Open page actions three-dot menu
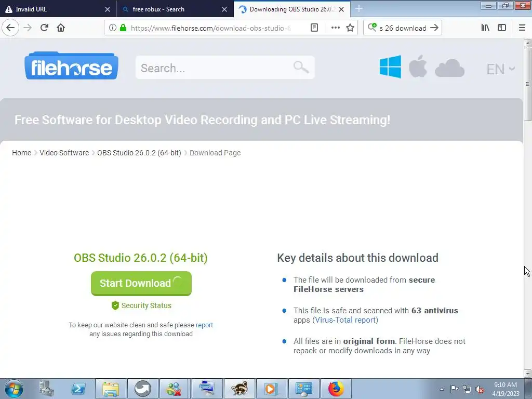This screenshot has width=532, height=399. [335, 28]
